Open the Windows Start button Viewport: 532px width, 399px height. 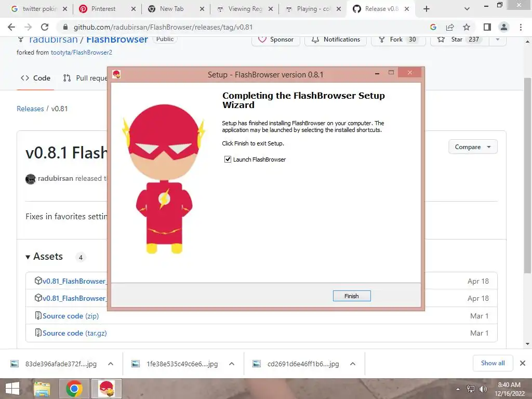[x=12, y=389]
